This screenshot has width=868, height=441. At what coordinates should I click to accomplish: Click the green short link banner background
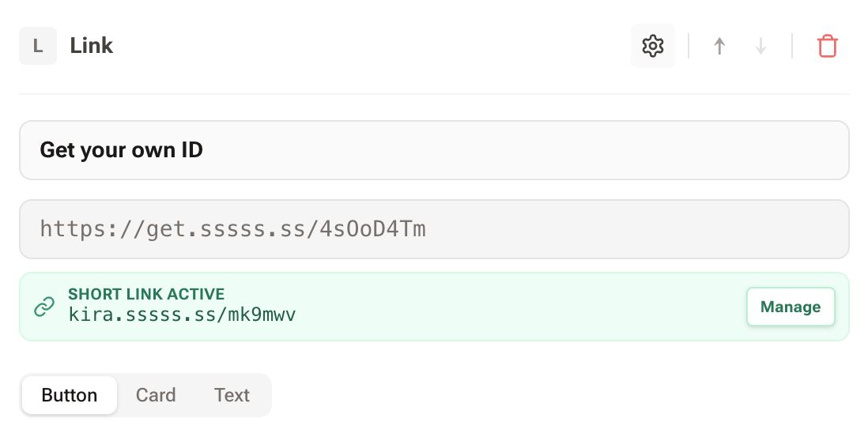[x=514, y=307]
